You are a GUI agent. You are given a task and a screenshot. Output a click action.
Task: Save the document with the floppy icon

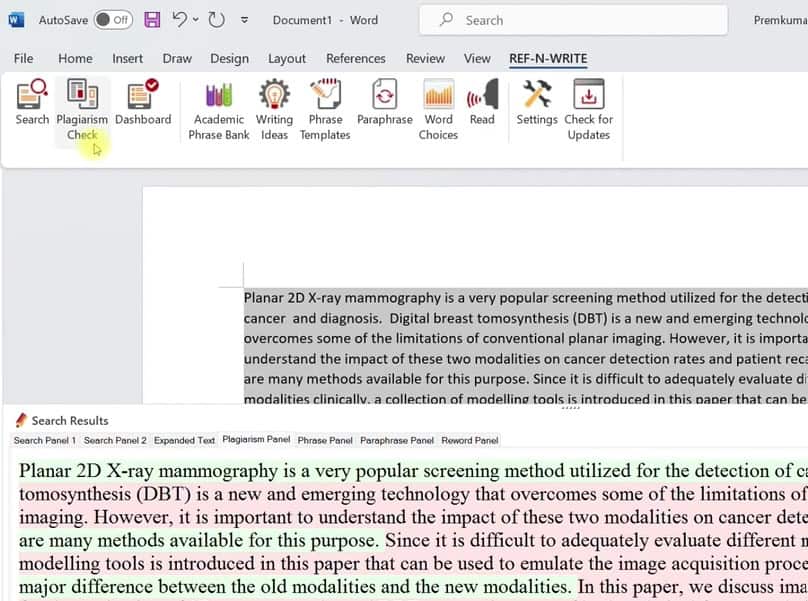coord(152,20)
